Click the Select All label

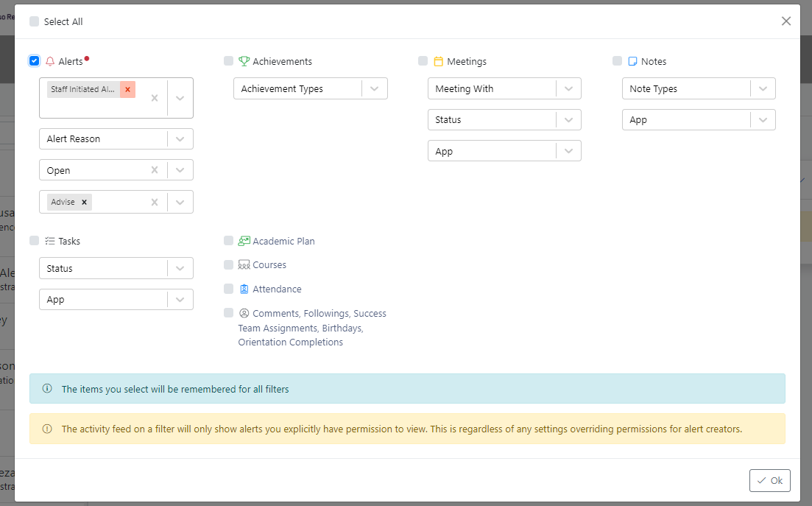click(x=63, y=22)
